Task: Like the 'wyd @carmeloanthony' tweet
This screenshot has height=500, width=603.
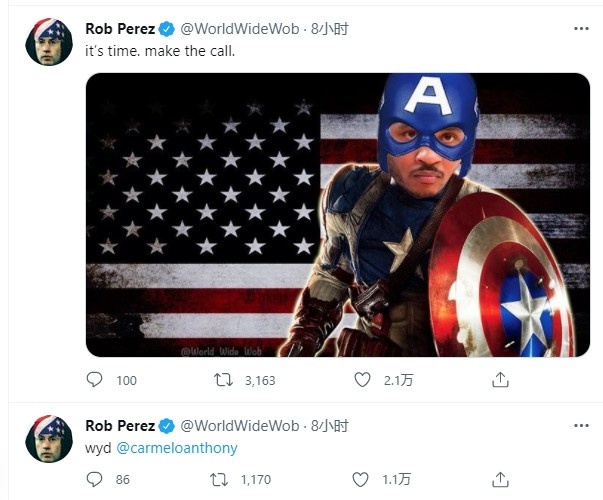Action: click(x=365, y=480)
